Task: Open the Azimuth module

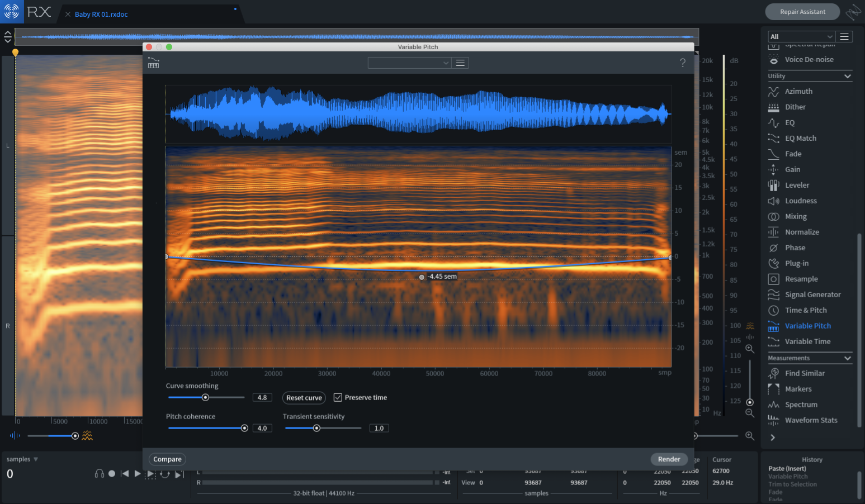Action: [810, 91]
